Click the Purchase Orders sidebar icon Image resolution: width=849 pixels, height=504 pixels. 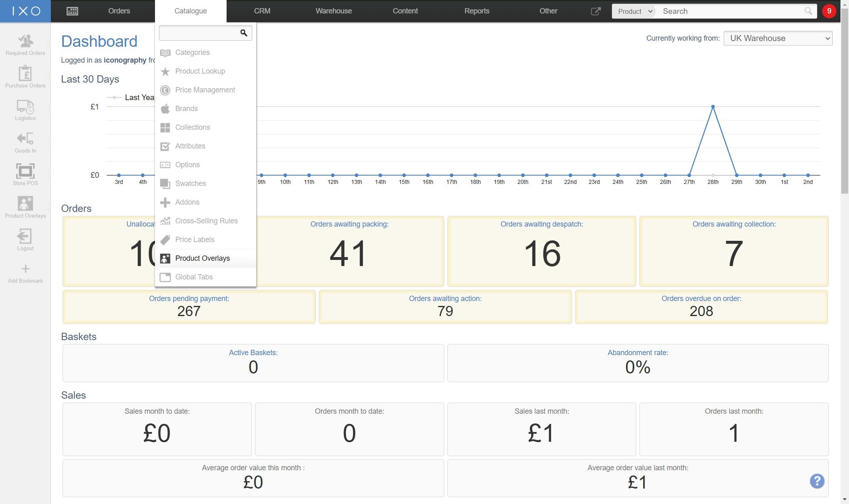25,76
